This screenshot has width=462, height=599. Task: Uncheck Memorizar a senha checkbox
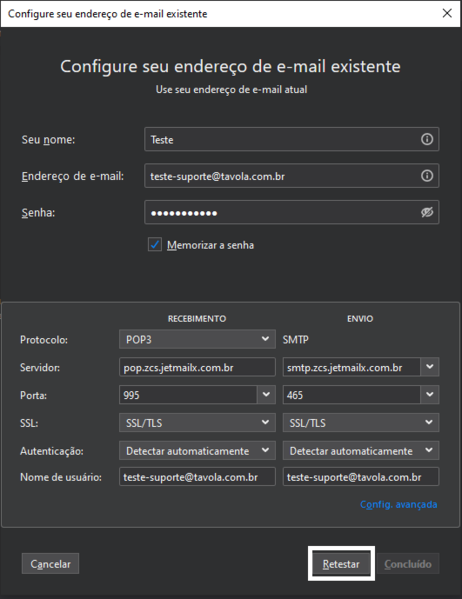pyautogui.click(x=155, y=244)
